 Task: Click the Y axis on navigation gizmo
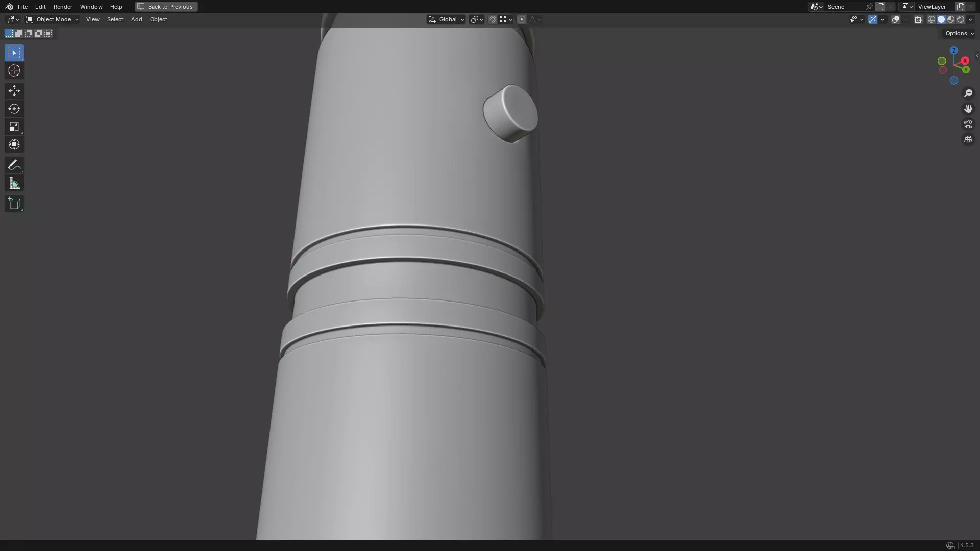966,70
